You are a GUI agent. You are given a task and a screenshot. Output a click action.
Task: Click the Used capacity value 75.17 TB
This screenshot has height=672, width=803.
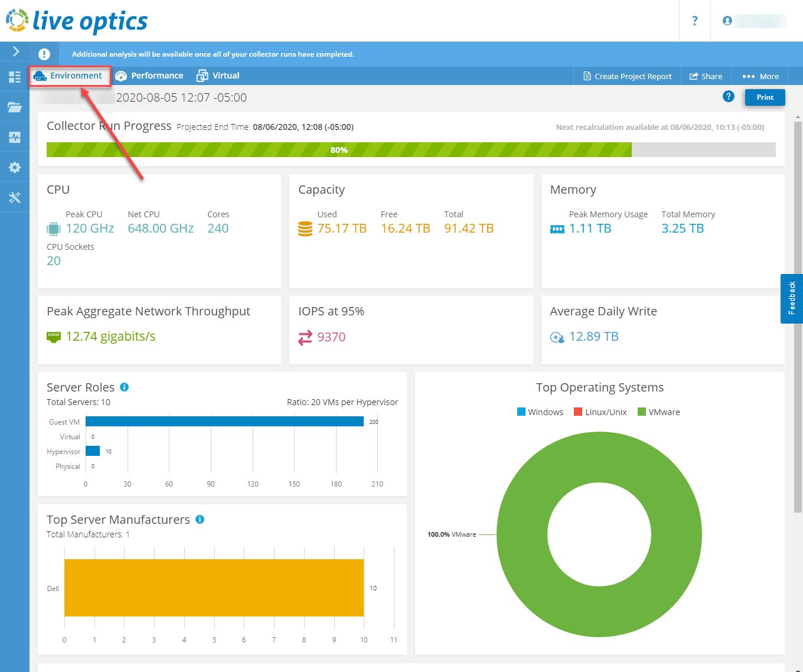tap(342, 229)
